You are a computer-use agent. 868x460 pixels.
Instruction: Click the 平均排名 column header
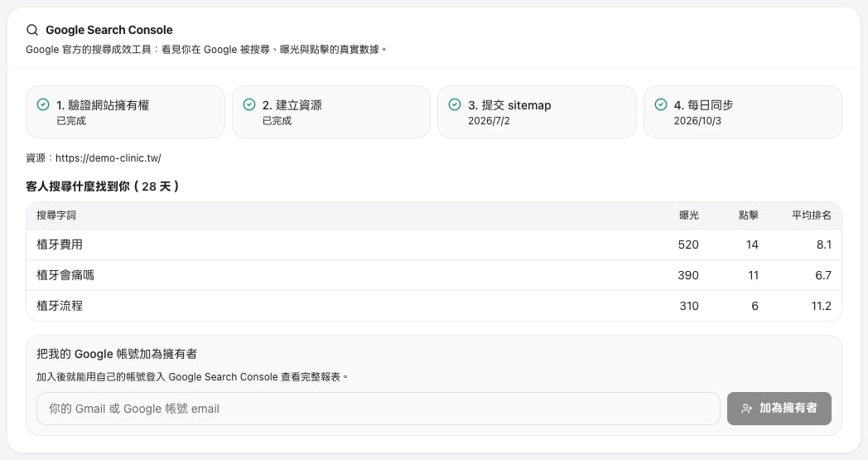pyautogui.click(x=811, y=215)
